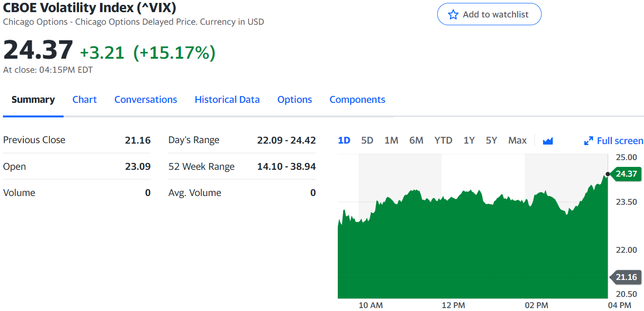Image resolution: width=644 pixels, height=311 pixels.
Task: Click the (+15.17%) percent change
Action: pyautogui.click(x=174, y=52)
